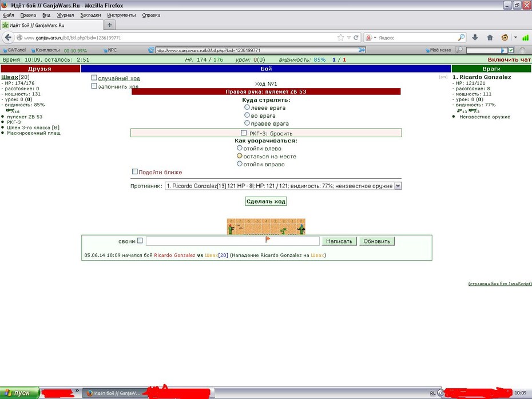Open the Справка menu
Screen dimensions: 532x399
[151, 15]
